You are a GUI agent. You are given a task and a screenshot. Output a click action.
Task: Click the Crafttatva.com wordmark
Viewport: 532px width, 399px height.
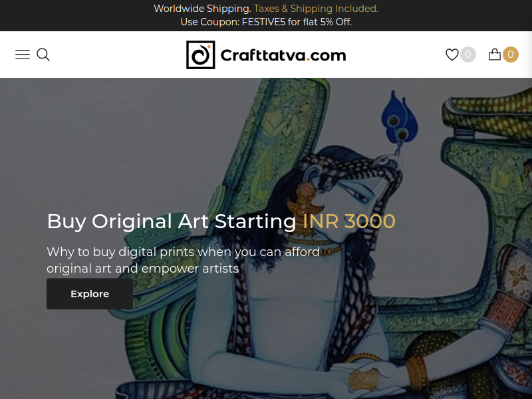coord(283,55)
